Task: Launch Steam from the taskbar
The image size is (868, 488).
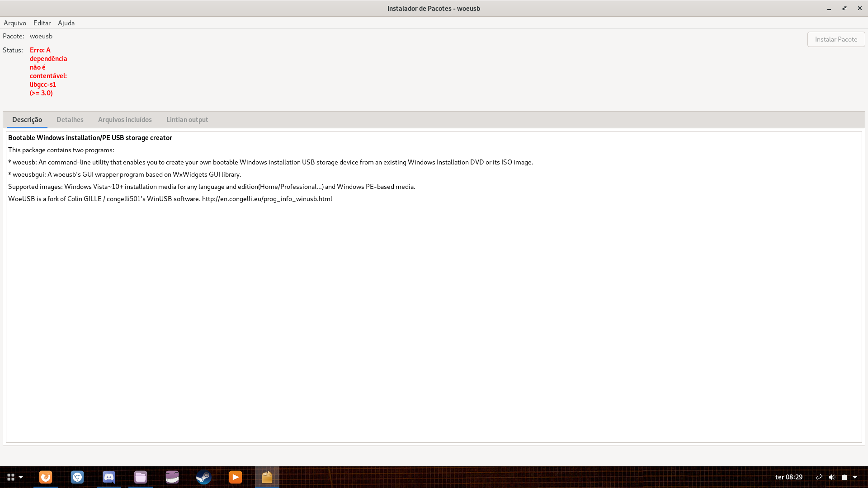Action: click(x=204, y=477)
